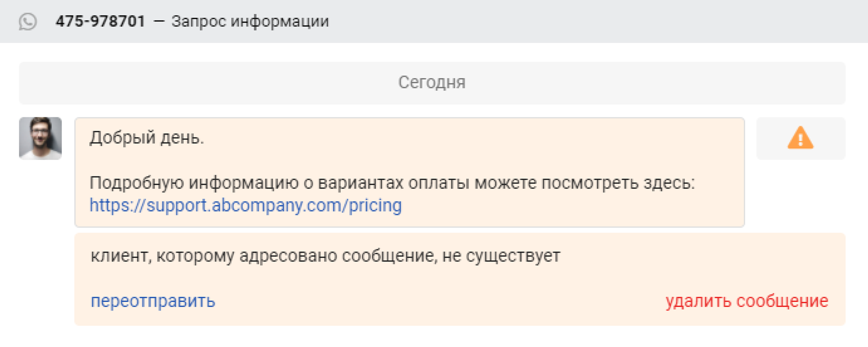Click the WhatsApp channel icon in header
Screen dimensions: 868x347
point(28,21)
